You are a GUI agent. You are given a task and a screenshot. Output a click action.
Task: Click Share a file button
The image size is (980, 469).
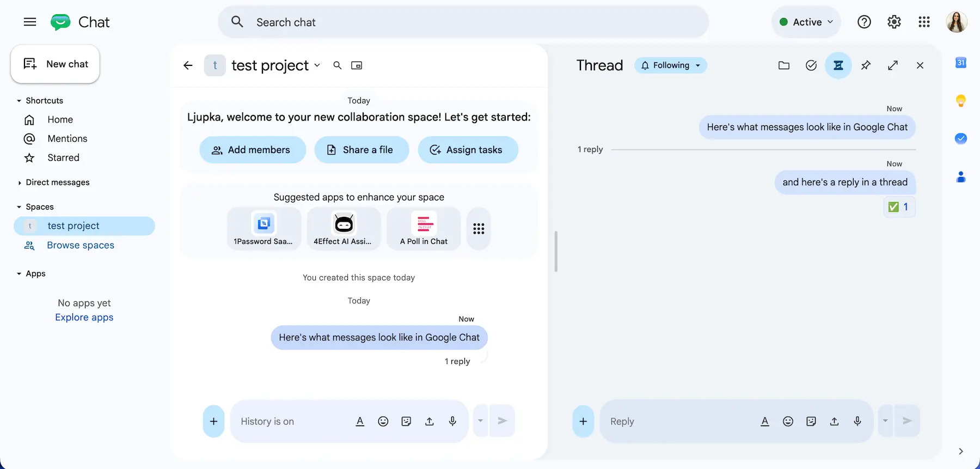pos(362,150)
